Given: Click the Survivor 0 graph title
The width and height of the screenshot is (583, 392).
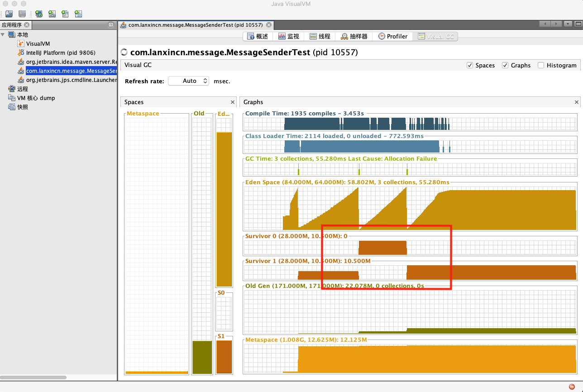Looking at the screenshot, I should pyautogui.click(x=296, y=236).
